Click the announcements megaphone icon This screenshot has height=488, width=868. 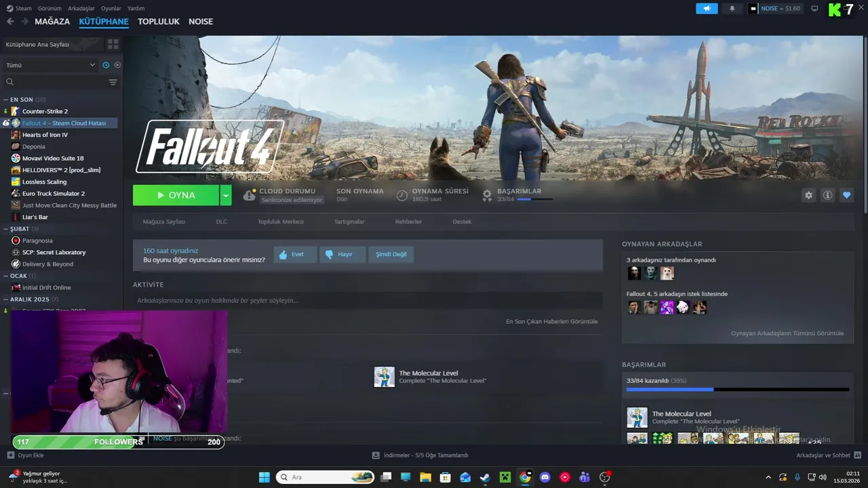pos(707,8)
